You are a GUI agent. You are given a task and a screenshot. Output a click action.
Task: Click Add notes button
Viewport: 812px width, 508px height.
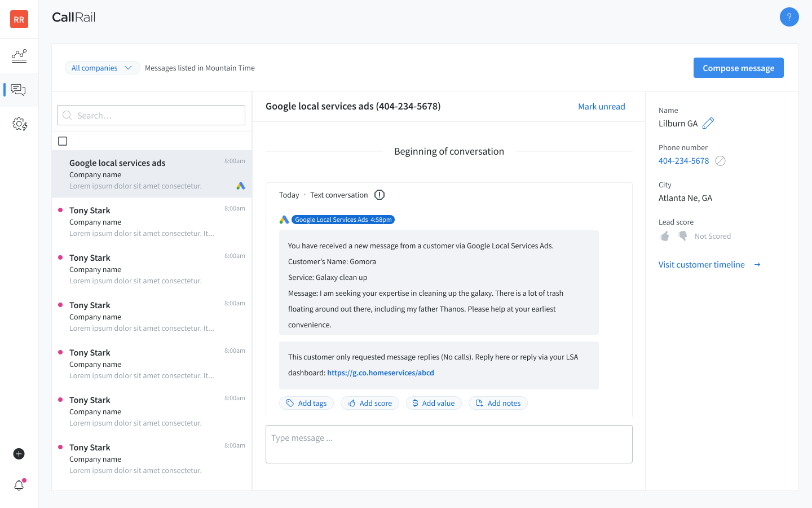click(x=498, y=403)
